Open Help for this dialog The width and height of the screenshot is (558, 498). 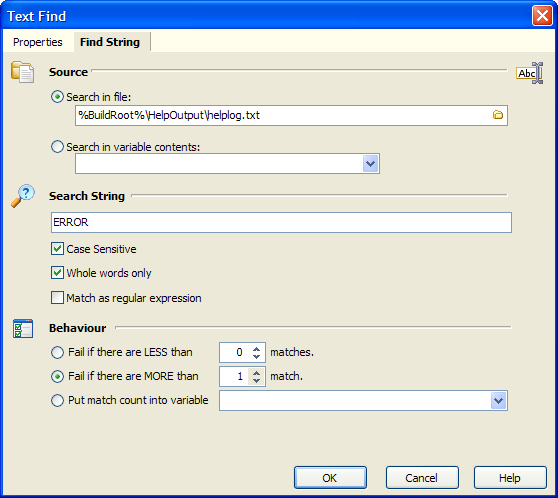510,477
